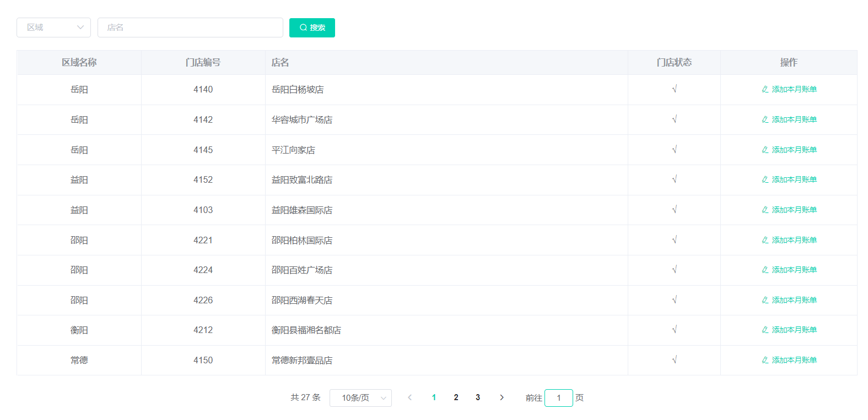The width and height of the screenshot is (868, 420).
Task: Click edit icon for 平江向家店 row
Action: click(x=765, y=150)
